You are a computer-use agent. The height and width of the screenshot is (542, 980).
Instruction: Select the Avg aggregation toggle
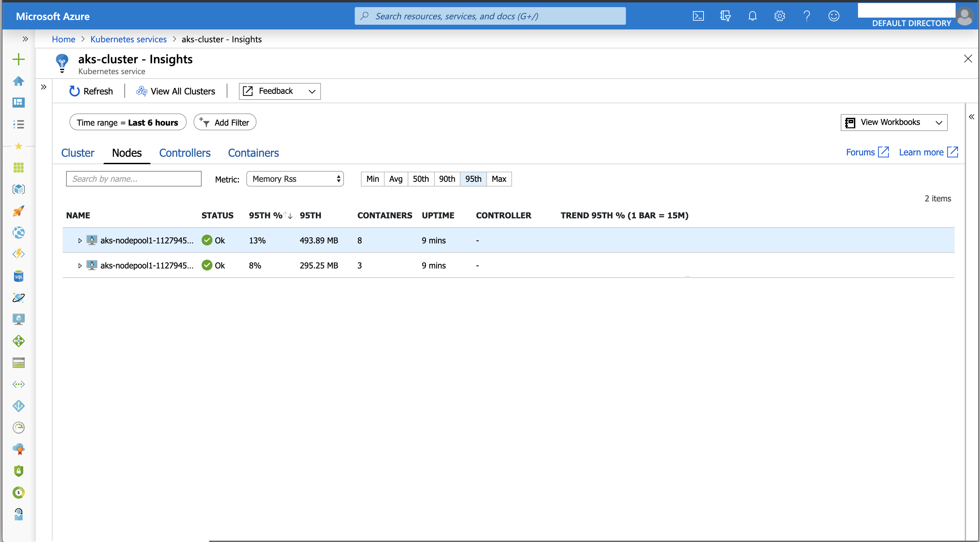click(x=396, y=179)
